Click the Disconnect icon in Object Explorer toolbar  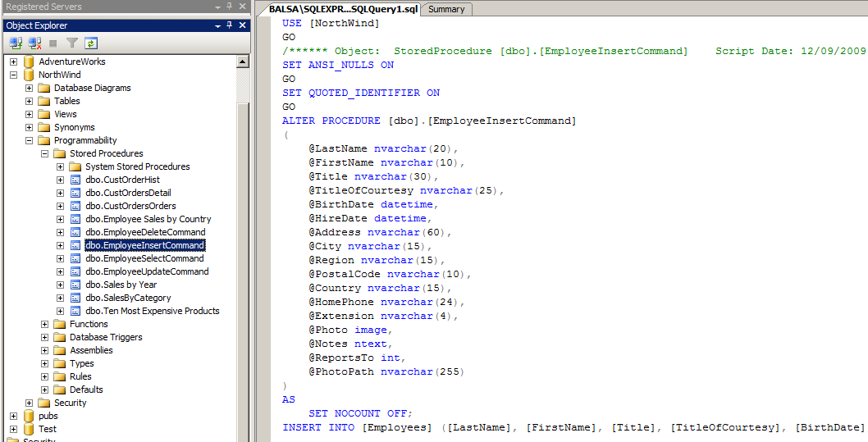click(x=35, y=43)
